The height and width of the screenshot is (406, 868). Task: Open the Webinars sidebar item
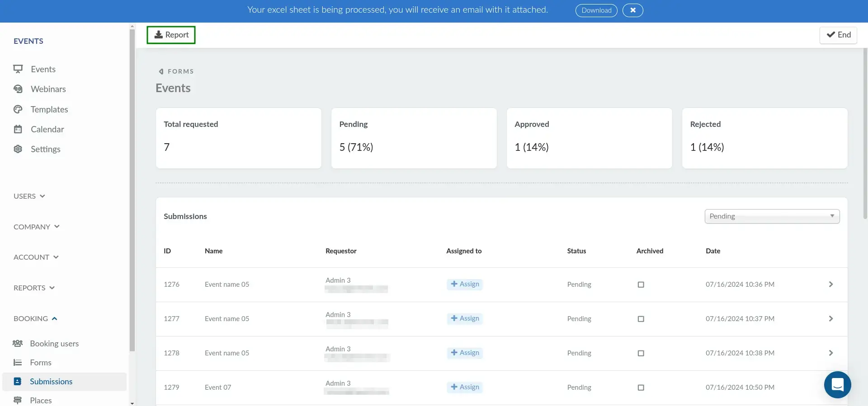point(48,89)
